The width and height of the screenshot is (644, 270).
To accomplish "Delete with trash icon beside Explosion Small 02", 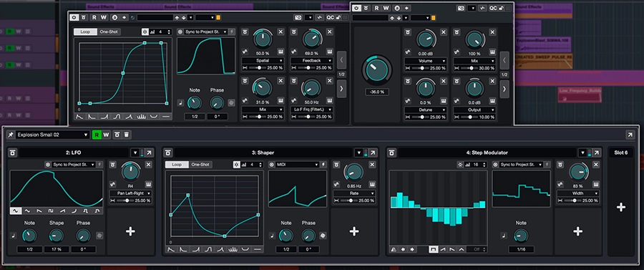I will tap(127, 135).
